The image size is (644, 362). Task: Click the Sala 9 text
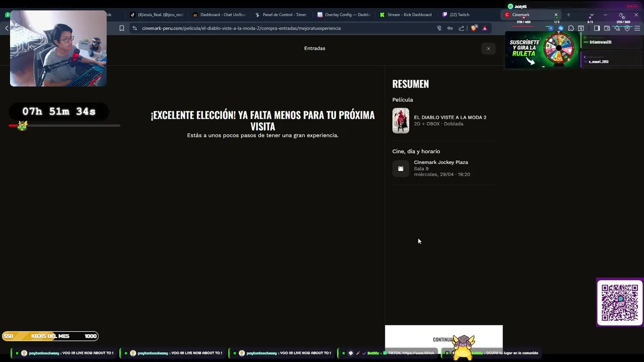tap(421, 168)
